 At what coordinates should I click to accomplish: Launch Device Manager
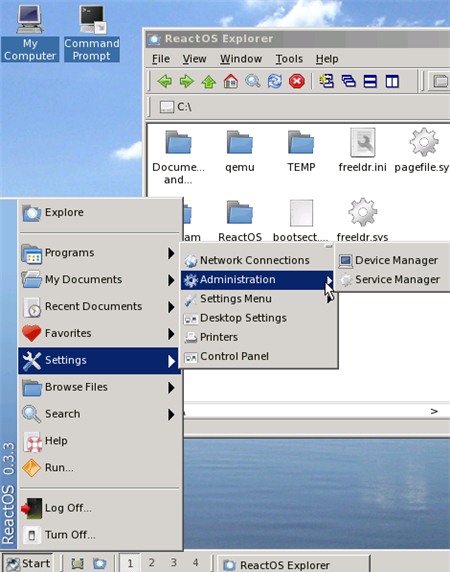393,260
